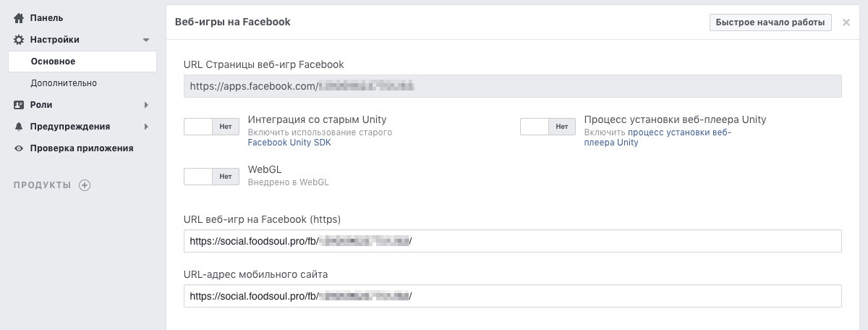Focus the URL веб-игр на Facebook field
Viewport: 868px width, 330px height.
[x=513, y=241]
